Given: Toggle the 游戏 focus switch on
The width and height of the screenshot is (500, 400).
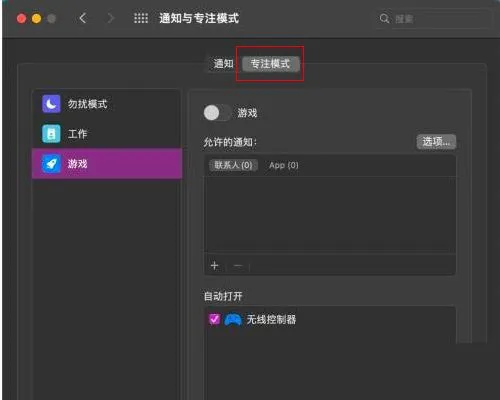Looking at the screenshot, I should click(217, 113).
